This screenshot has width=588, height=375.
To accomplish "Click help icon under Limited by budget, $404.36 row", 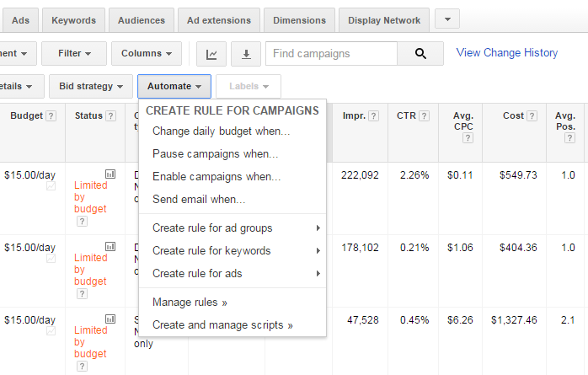I will [x=82, y=293].
